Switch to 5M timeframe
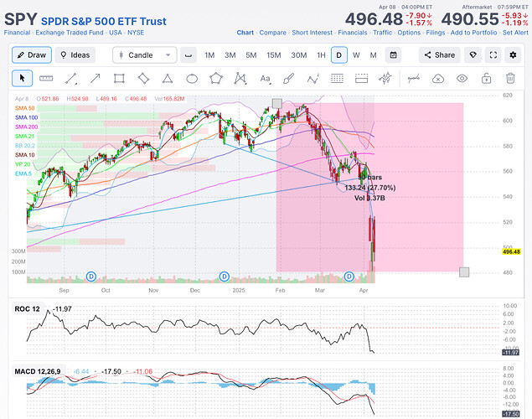The height and width of the screenshot is (419, 532). (251, 55)
